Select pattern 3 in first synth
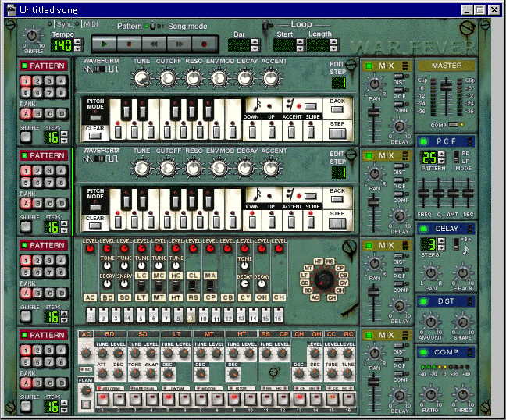Viewport: 506px width, 420px height. coord(49,80)
